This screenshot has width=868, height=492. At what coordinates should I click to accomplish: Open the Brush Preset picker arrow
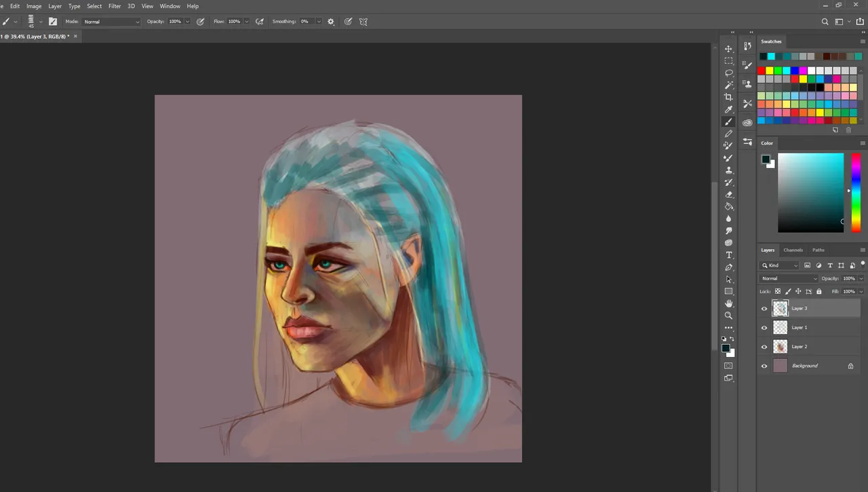click(x=41, y=22)
